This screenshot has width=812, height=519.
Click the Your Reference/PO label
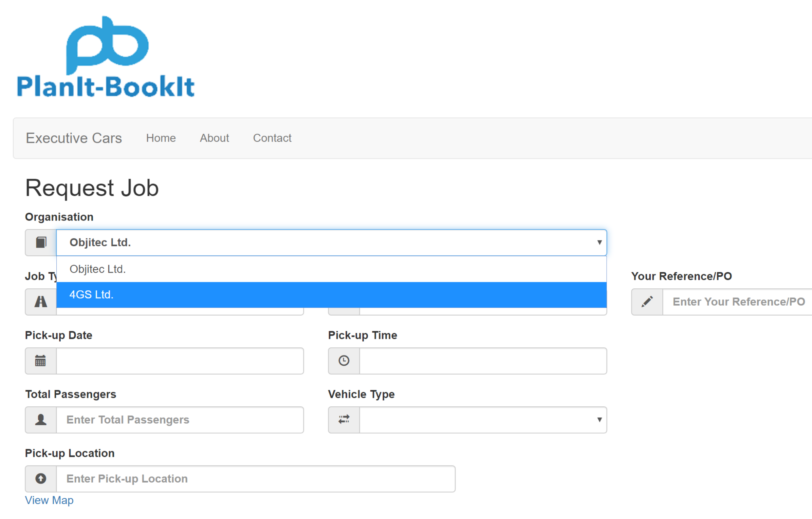(x=681, y=276)
